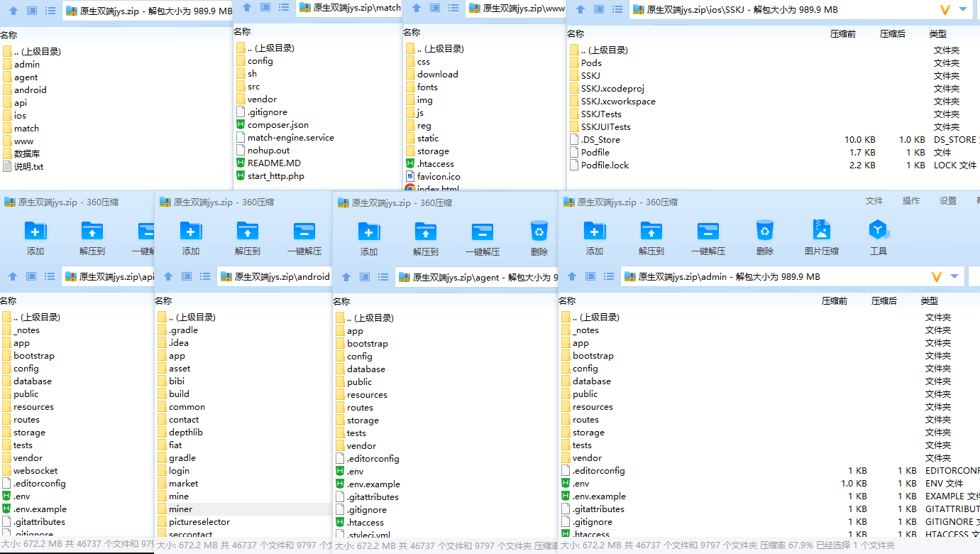Sort by 压缩前 column in ios\SSKJ window
980x554 pixels.
[843, 33]
